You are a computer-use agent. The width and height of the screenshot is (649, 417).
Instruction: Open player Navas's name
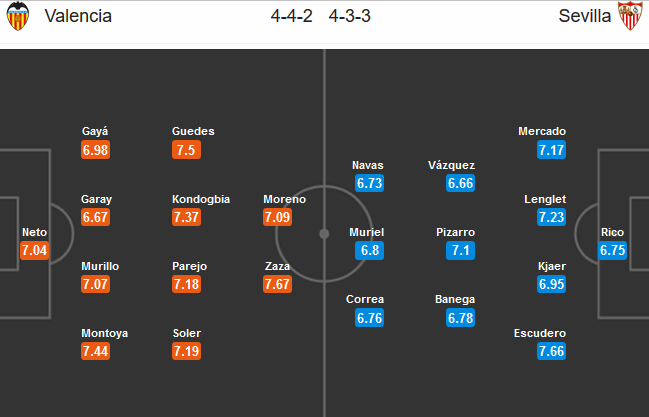(x=368, y=165)
